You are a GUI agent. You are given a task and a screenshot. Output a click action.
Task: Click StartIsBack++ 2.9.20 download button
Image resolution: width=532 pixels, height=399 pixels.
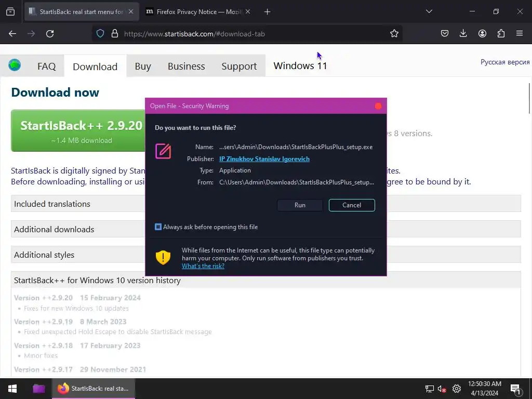[x=78, y=130]
